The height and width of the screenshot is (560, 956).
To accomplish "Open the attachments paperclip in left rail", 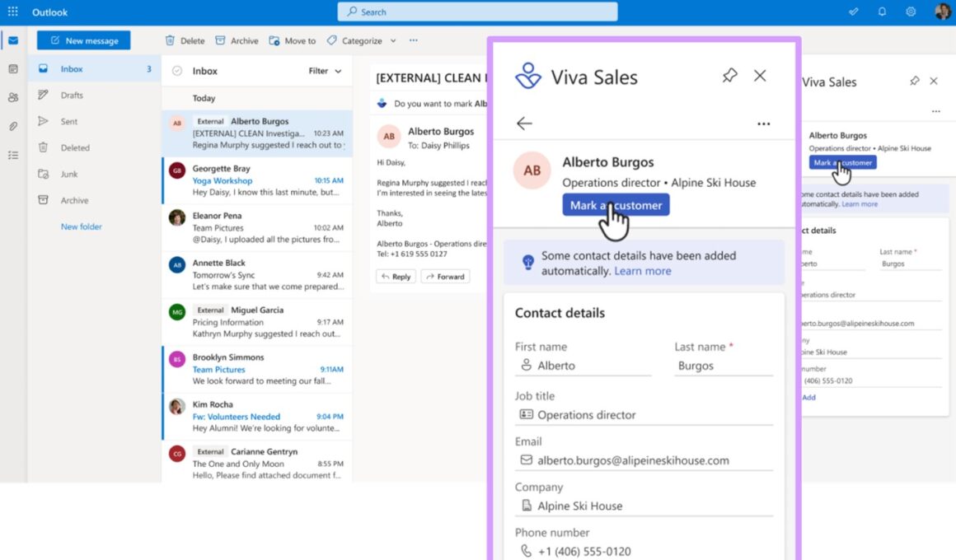I will click(13, 126).
